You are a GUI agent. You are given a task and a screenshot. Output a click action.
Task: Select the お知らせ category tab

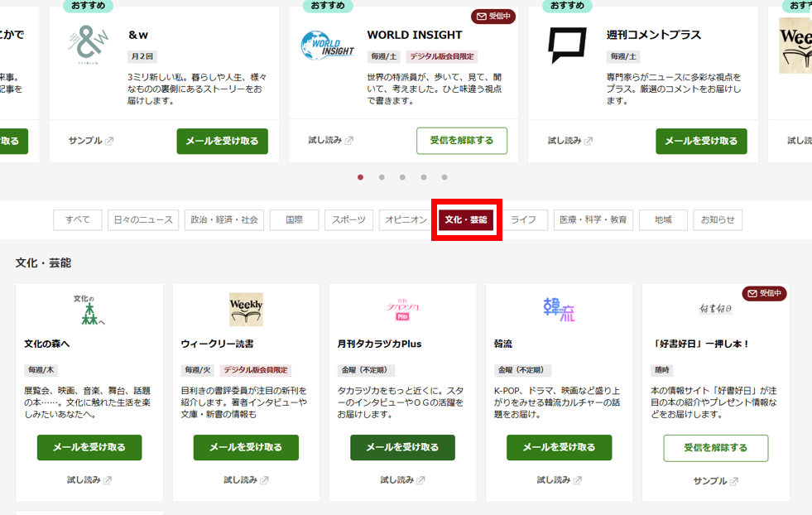point(718,219)
